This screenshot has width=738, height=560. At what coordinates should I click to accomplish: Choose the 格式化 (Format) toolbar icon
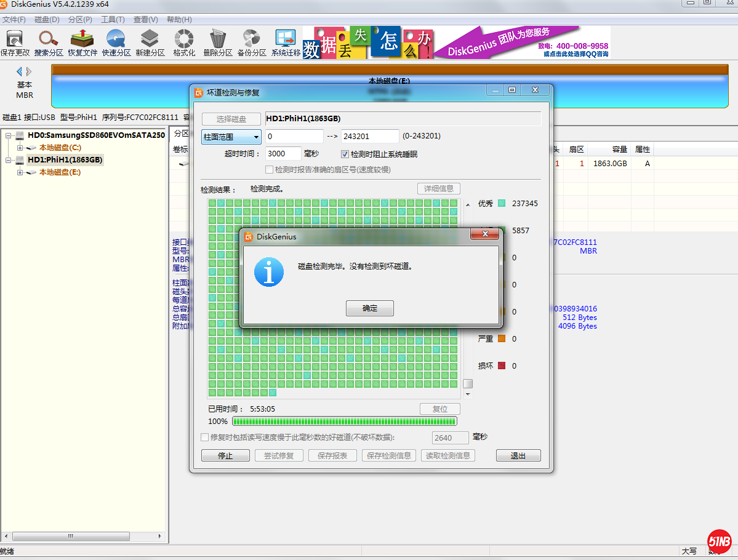(184, 42)
